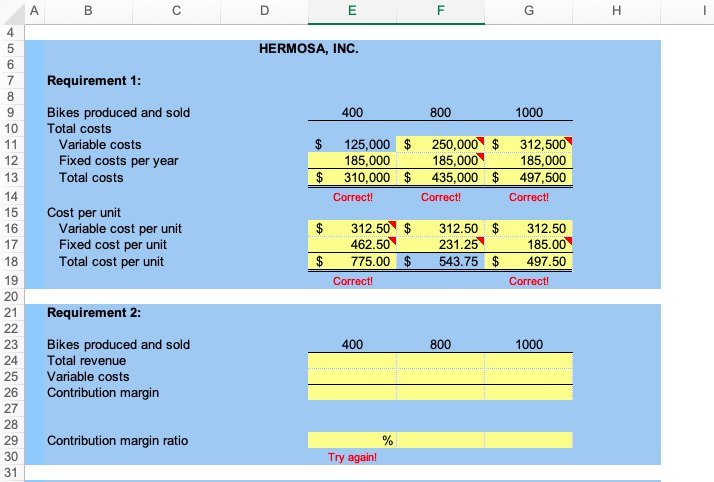This screenshot has width=714, height=482.
Task: Click total costs cell 435,000
Action: tap(440, 178)
